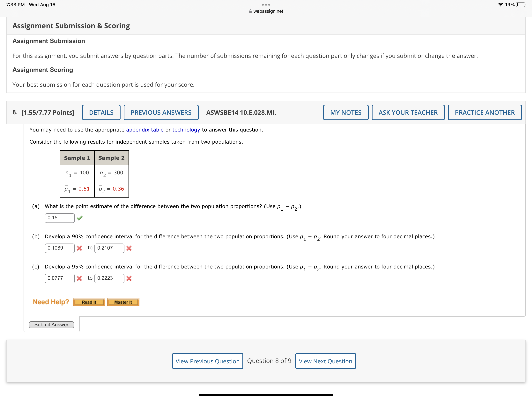
Task: Click the red X after answer 0.0777
Action: [x=79, y=278]
